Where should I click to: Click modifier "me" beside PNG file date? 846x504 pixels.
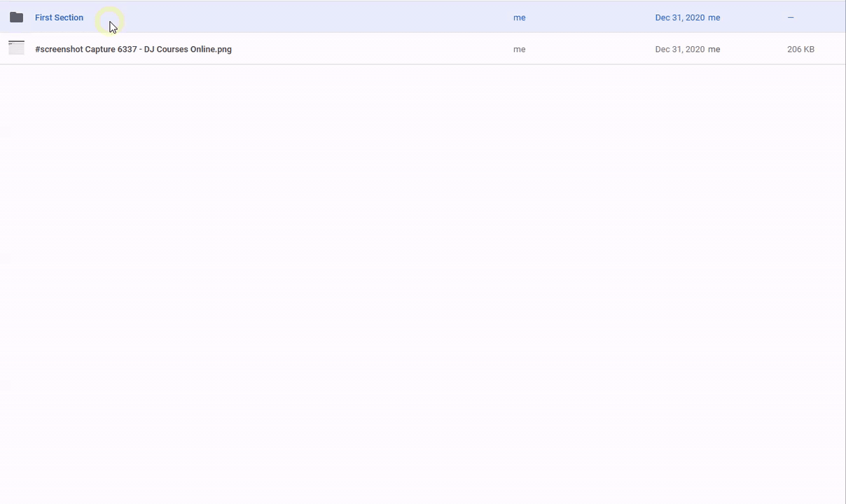coord(714,49)
